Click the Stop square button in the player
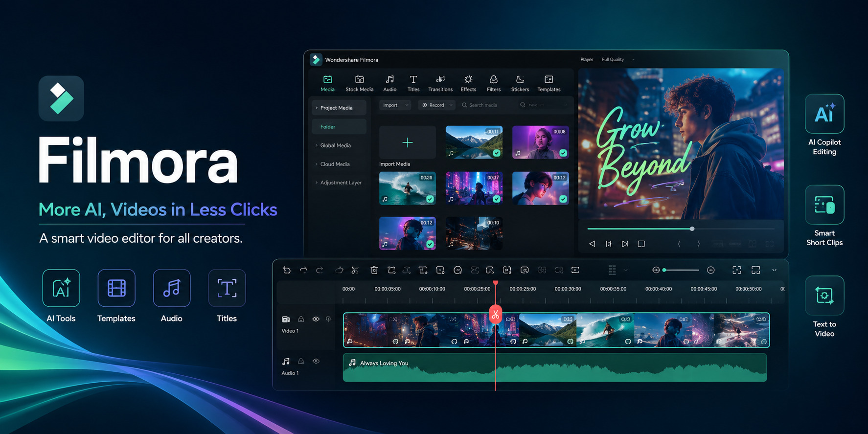 [641, 244]
